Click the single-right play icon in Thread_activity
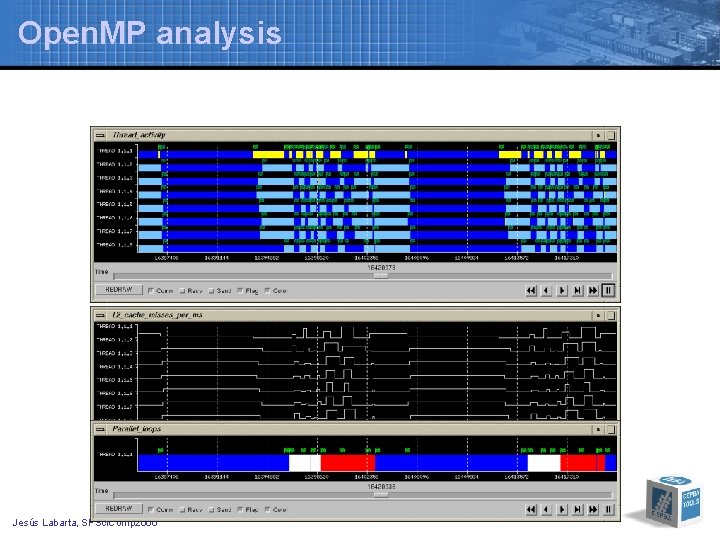The height and width of the screenshot is (540, 720). point(562,290)
